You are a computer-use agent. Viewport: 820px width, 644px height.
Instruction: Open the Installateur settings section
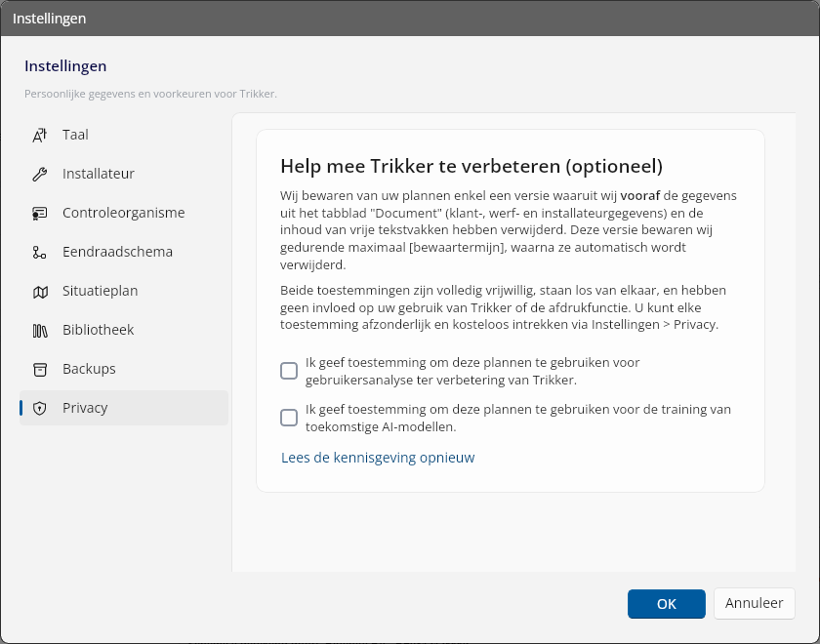(124, 174)
